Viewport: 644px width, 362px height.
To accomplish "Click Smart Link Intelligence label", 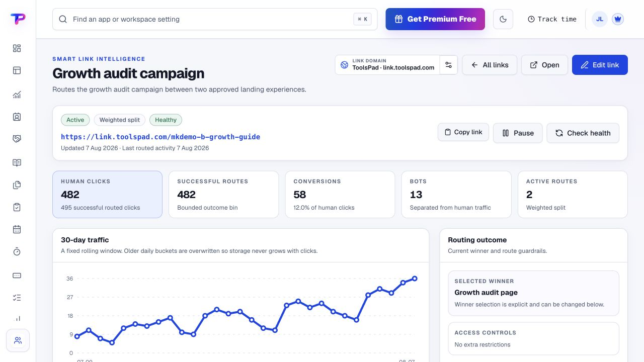I will point(99,59).
